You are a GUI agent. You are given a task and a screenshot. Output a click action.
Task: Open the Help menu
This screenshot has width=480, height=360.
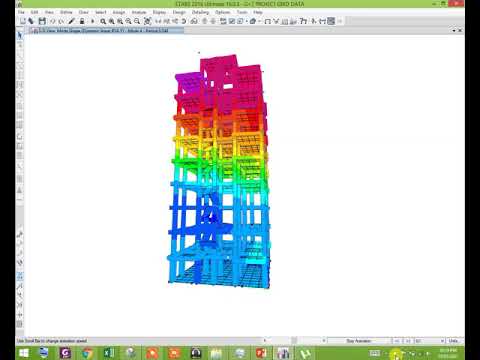258,12
